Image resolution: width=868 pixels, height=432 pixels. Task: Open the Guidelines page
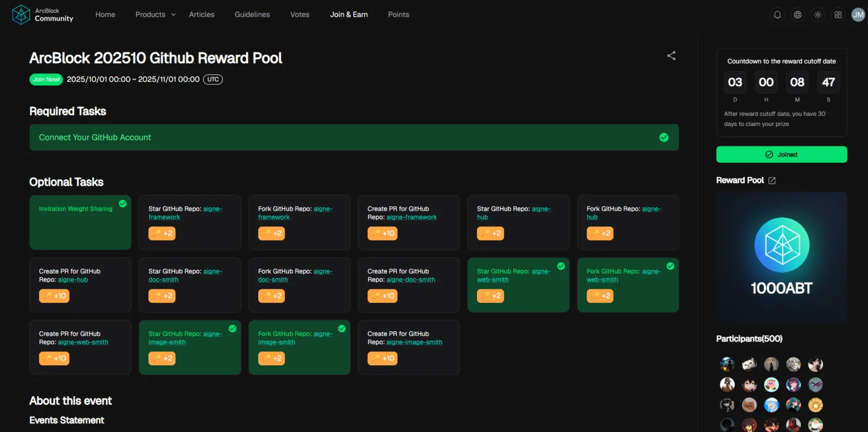pos(252,15)
